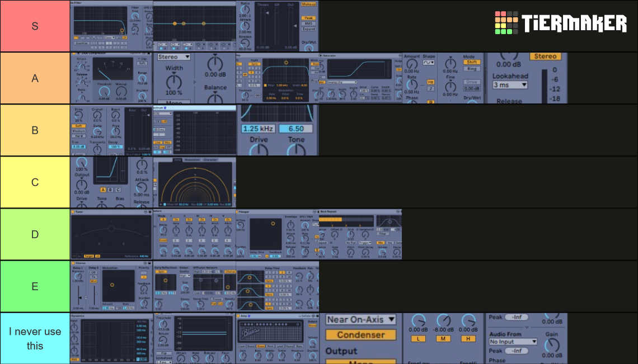Image resolution: width=638 pixels, height=364 pixels.
Task: Open the Near On-Axis microphone position dropdown
Action: tap(360, 319)
